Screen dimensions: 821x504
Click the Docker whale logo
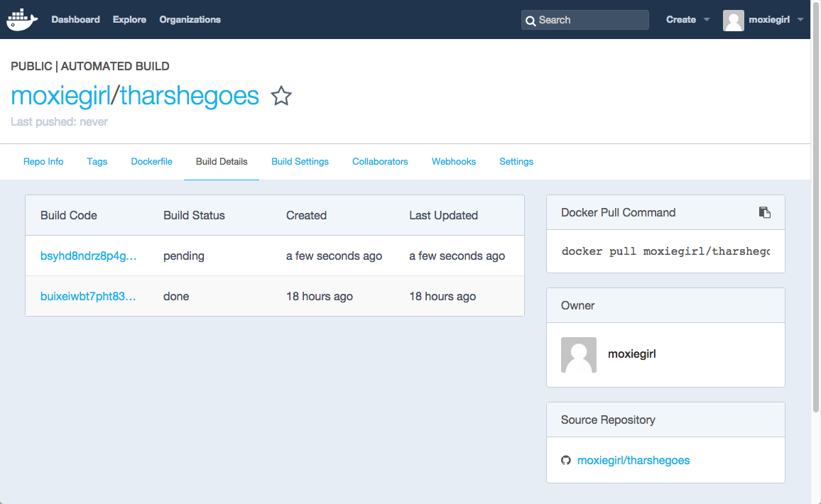(x=22, y=20)
